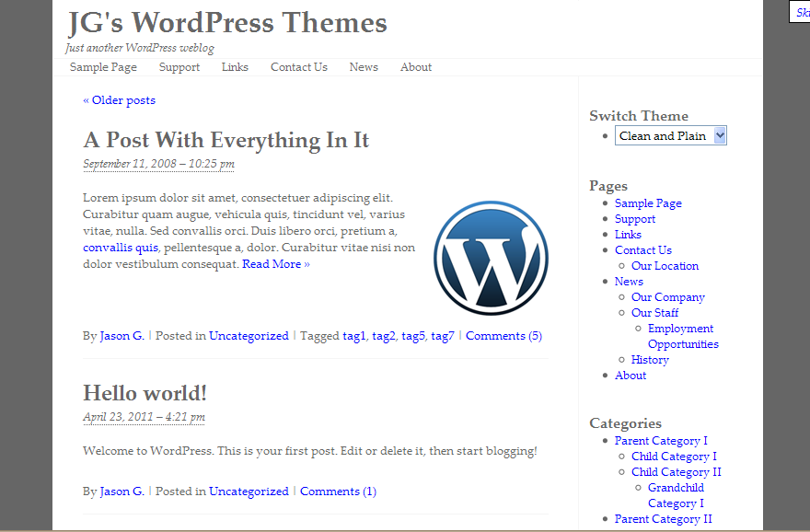Screen dimensions: 810x532
Task: Open the Switch Theme dropdown
Action: [x=670, y=136]
